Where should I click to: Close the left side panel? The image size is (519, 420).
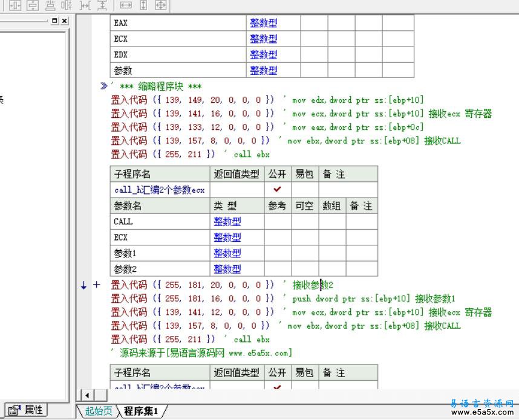coord(65,21)
